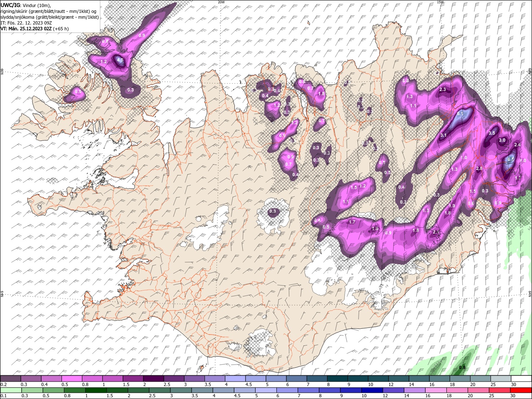Screen dimensions: 532x399
Task: Click the '0.1' label on the rain scale
Action: (x=3, y=396)
